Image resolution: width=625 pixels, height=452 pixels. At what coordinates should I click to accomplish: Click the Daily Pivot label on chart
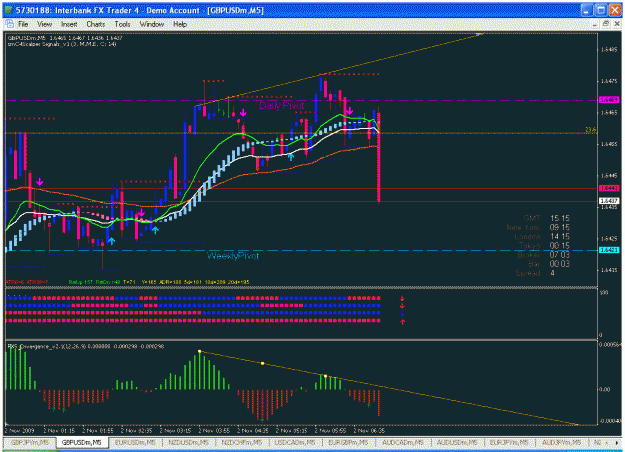tap(281, 106)
